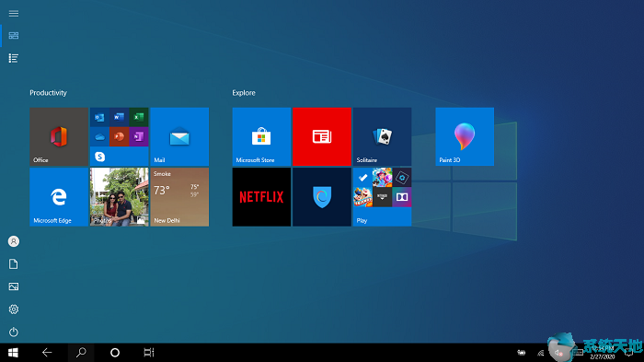Open the red News tile
This screenshot has height=362, width=644.
[322, 136]
